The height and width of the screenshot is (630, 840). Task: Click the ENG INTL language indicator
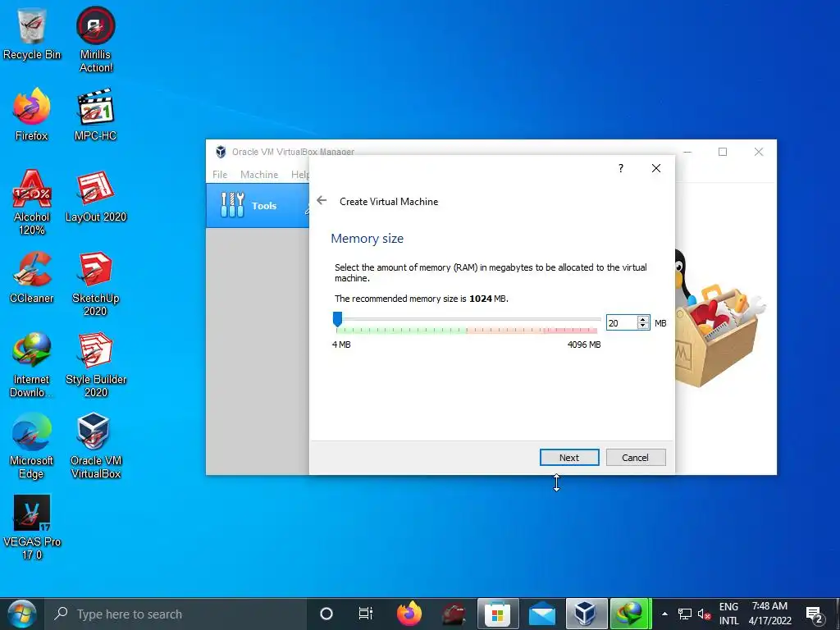(728, 614)
